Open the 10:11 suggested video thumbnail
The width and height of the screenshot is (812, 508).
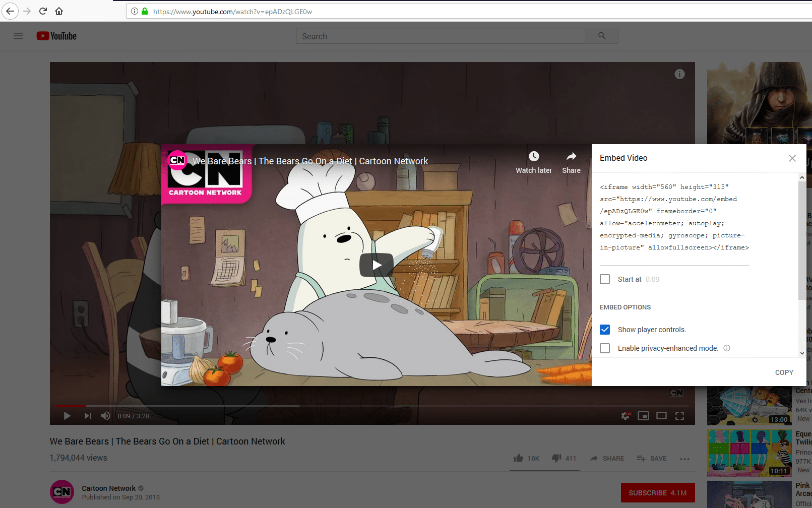point(749,453)
